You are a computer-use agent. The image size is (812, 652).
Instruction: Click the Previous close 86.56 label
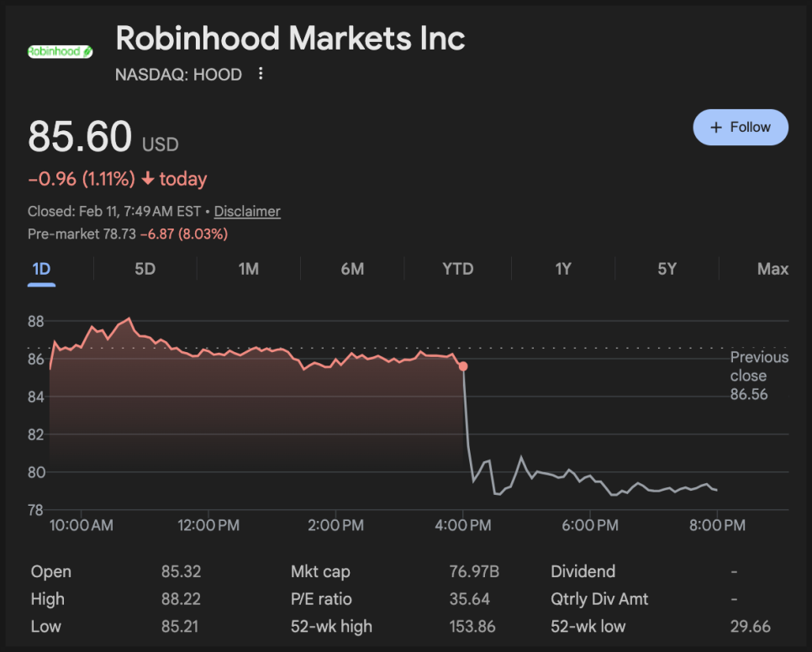758,376
